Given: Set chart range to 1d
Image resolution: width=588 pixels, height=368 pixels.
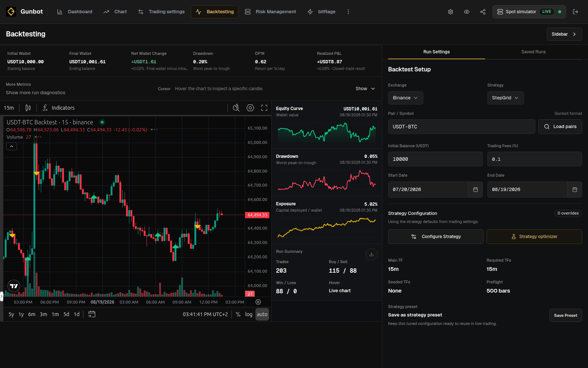Looking at the screenshot, I should [76, 314].
